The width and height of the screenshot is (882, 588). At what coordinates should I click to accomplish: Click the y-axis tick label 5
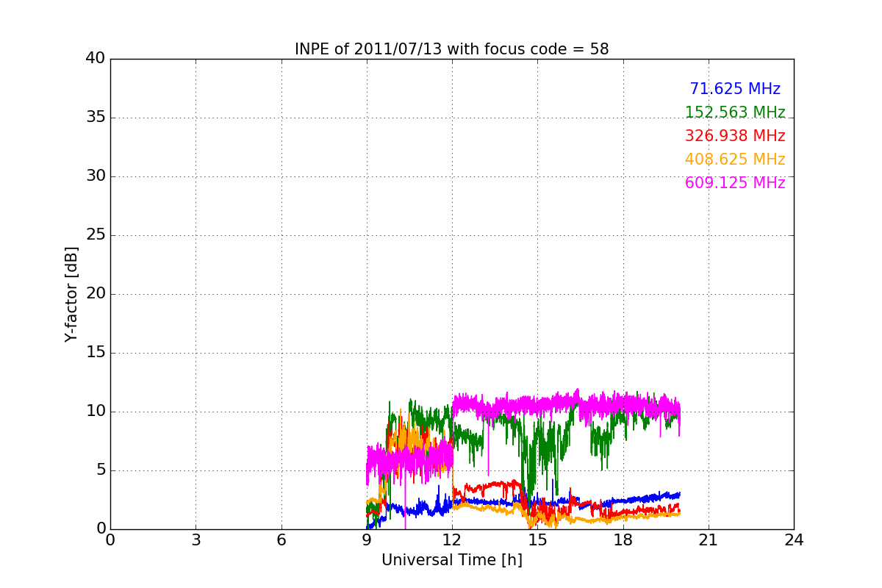click(x=100, y=470)
